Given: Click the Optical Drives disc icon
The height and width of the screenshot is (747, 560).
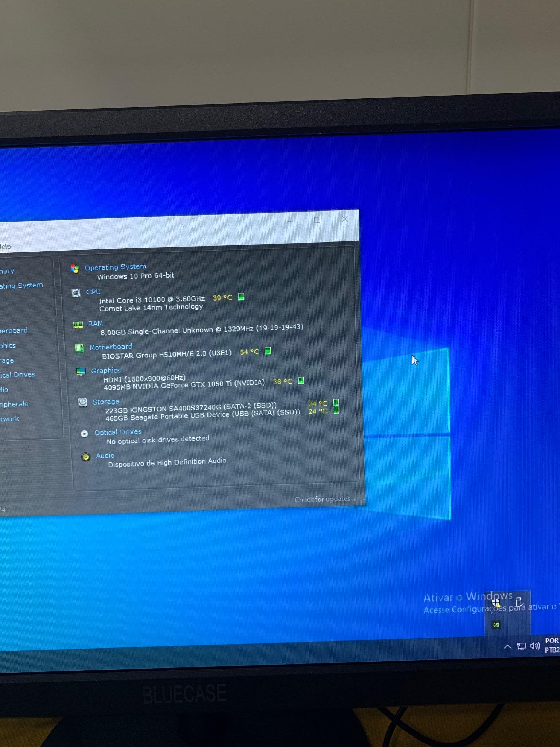Looking at the screenshot, I should (84, 434).
